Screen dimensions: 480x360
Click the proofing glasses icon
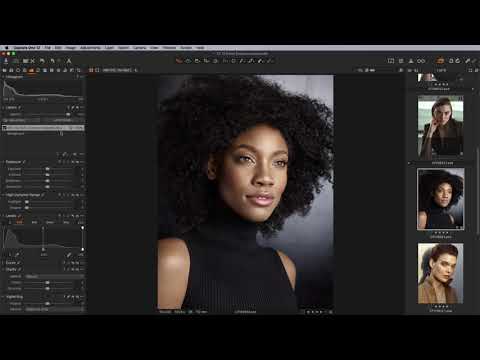coord(421,61)
